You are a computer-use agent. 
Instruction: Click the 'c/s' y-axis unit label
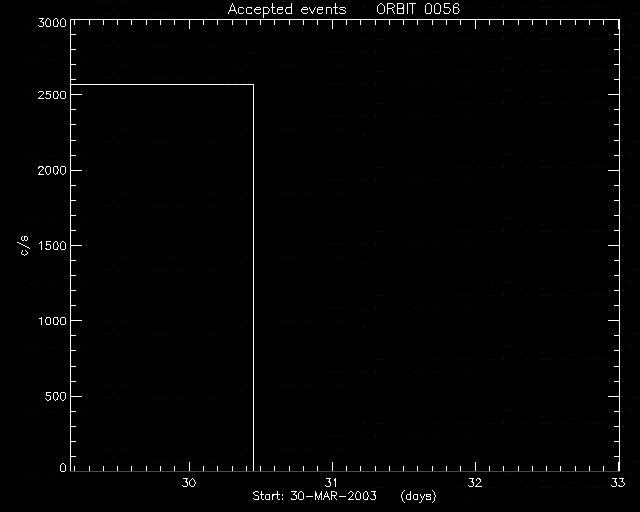click(x=24, y=246)
